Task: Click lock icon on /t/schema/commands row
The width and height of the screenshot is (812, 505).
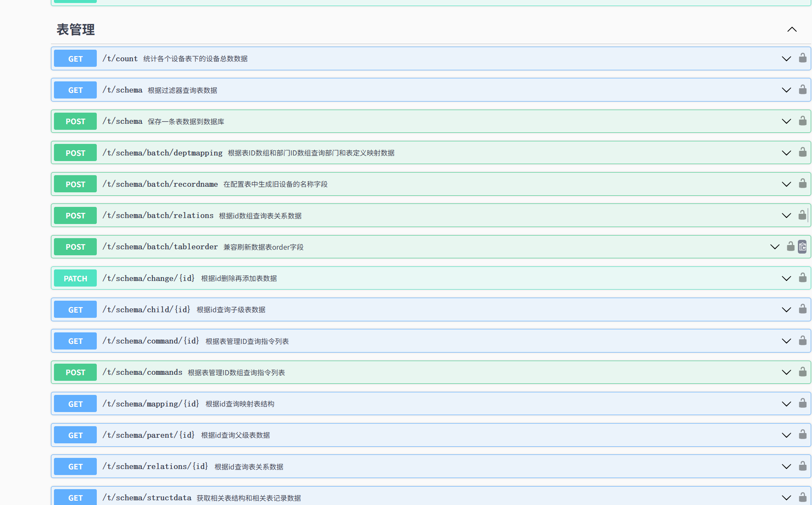Action: click(803, 372)
